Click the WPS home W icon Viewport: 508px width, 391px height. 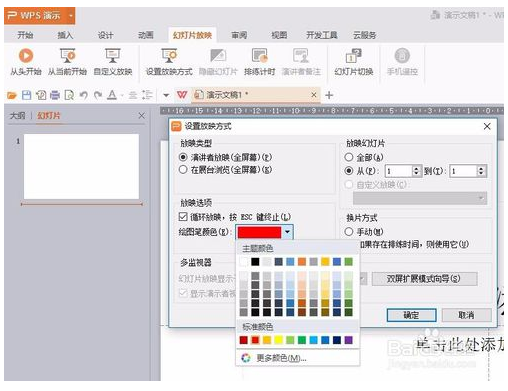[182, 95]
